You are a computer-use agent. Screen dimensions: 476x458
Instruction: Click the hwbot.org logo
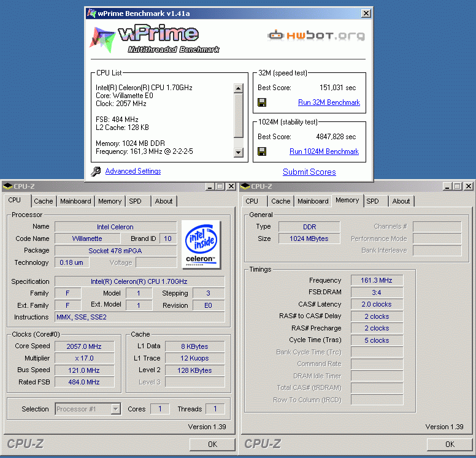pos(316,36)
